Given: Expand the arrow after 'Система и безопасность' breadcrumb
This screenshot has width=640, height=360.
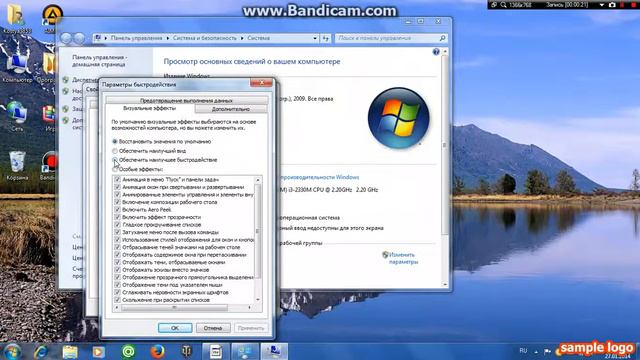Looking at the screenshot, I should click(242, 38).
